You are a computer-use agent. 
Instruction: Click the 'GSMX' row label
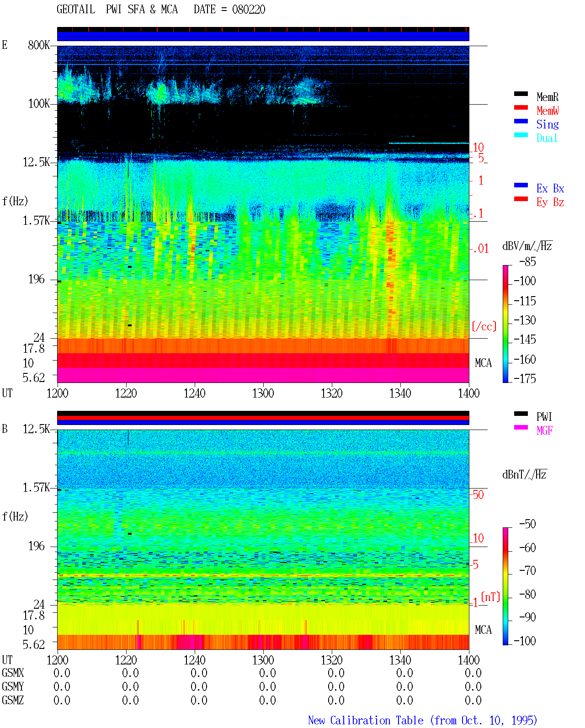(x=13, y=673)
